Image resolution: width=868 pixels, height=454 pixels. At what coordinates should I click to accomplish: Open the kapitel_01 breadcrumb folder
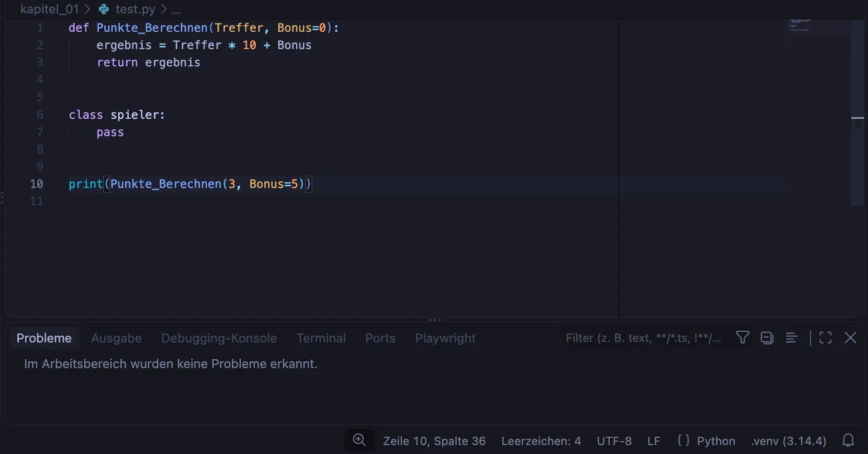pos(50,9)
